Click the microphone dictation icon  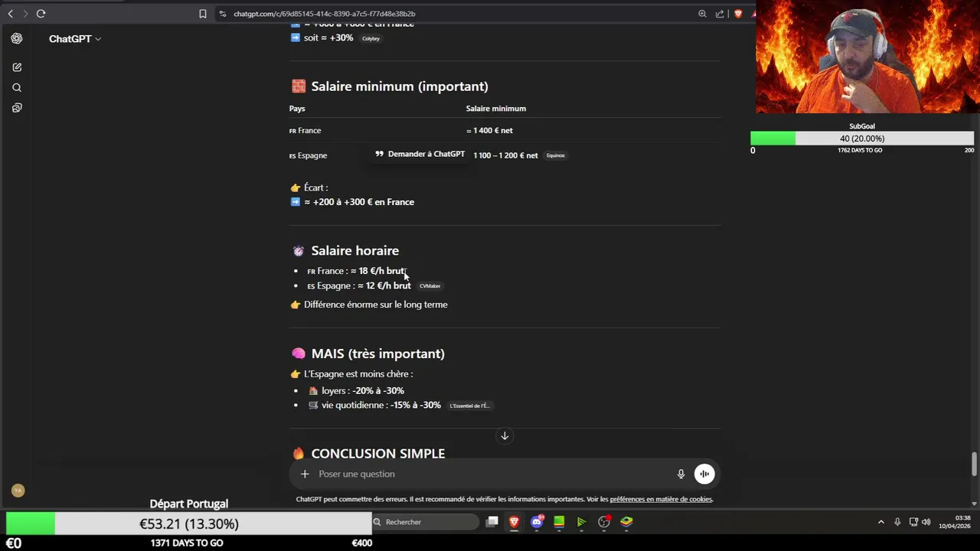pos(681,474)
